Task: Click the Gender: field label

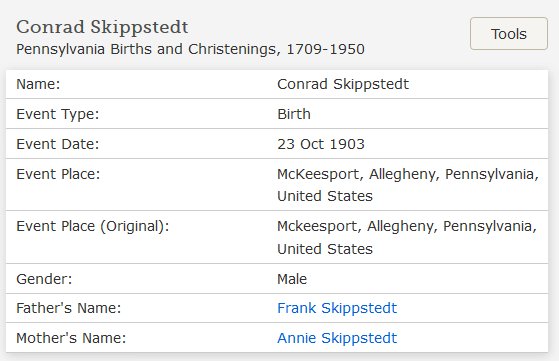Action: point(44,279)
